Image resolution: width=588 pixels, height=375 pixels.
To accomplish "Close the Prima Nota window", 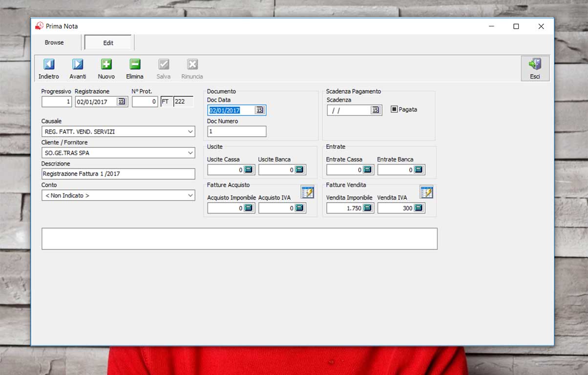I will tap(541, 26).
